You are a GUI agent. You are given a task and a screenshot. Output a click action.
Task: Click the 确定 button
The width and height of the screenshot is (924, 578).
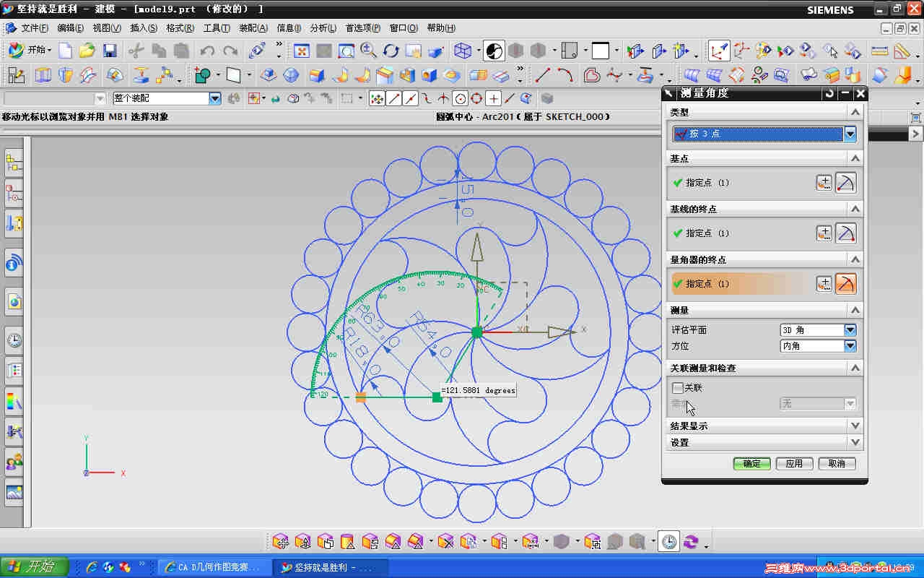(751, 464)
